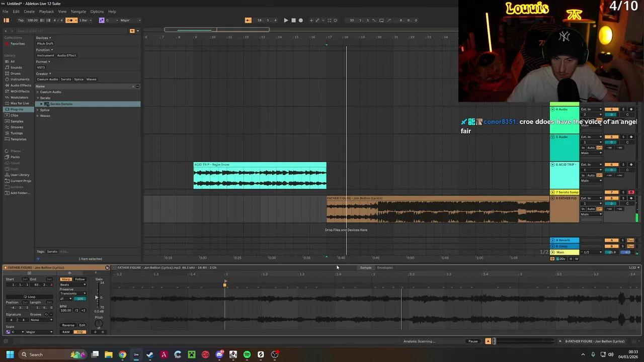Image resolution: width=644 pixels, height=362 pixels.
Task: Edit the tempo field showing 100.00
Action: pyautogui.click(x=32, y=20)
